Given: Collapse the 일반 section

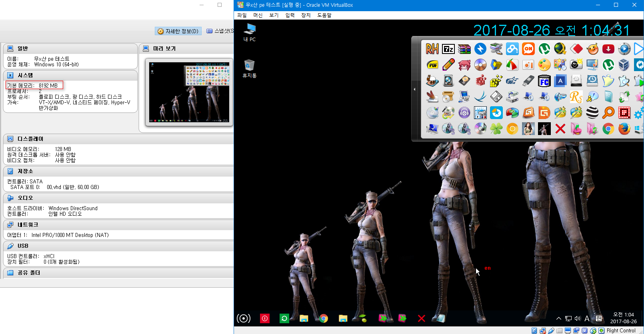Looking at the screenshot, I should [x=23, y=48].
